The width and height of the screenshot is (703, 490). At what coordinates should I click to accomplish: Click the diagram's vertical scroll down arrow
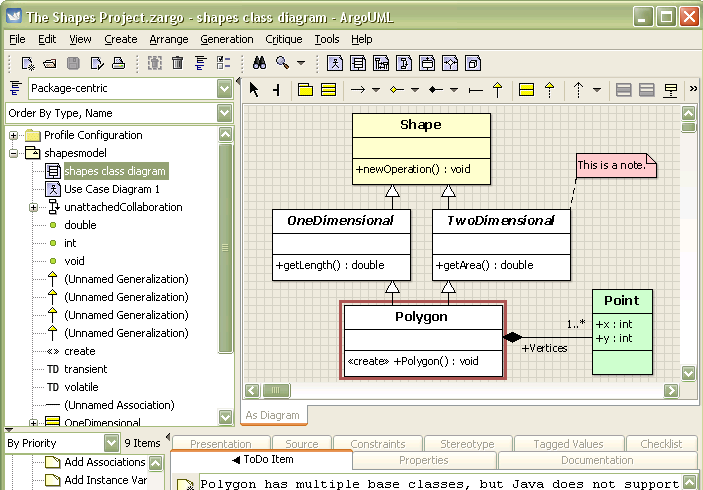click(688, 373)
